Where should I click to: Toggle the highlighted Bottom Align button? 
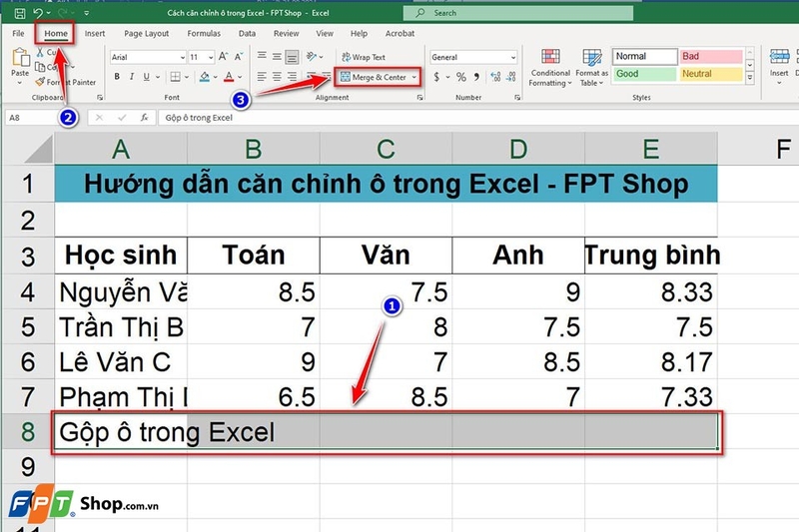[292, 57]
